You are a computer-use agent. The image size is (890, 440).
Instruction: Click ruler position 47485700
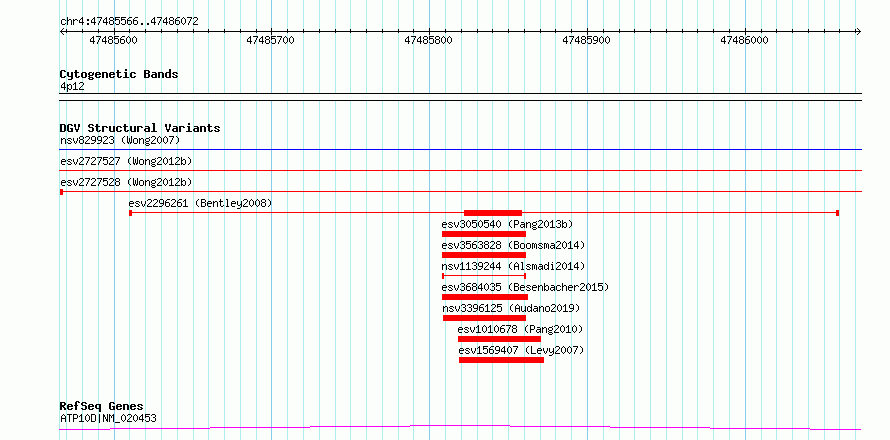click(x=271, y=40)
